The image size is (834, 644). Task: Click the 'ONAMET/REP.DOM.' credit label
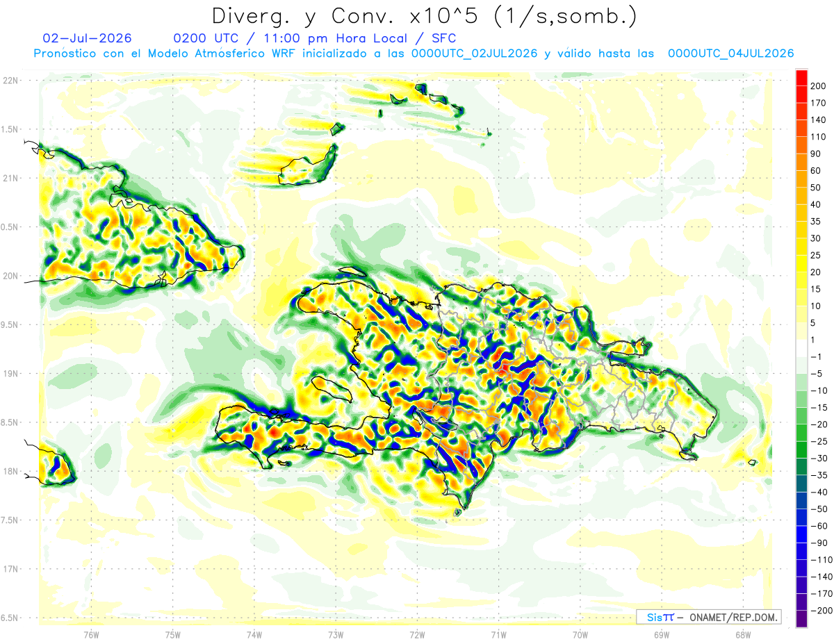pyautogui.click(x=734, y=617)
